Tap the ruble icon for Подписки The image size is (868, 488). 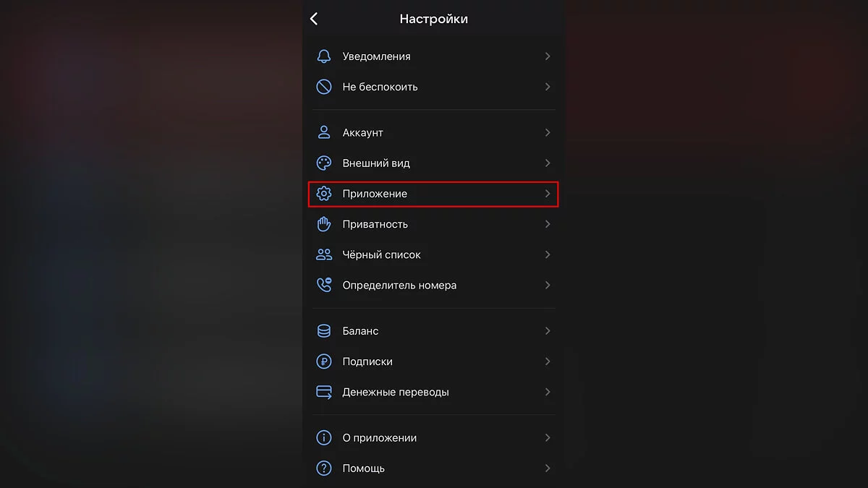tap(324, 361)
